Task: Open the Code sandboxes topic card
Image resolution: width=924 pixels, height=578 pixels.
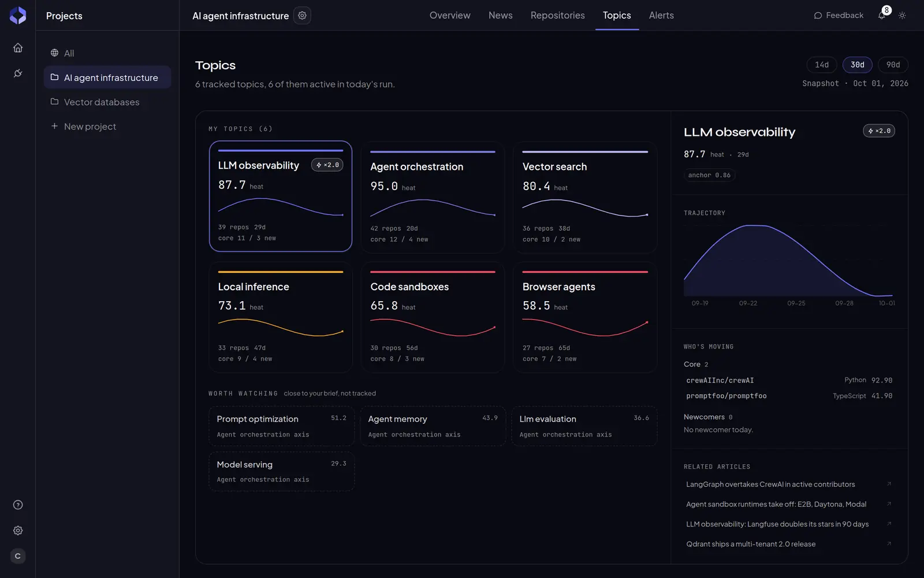Action: tap(433, 317)
